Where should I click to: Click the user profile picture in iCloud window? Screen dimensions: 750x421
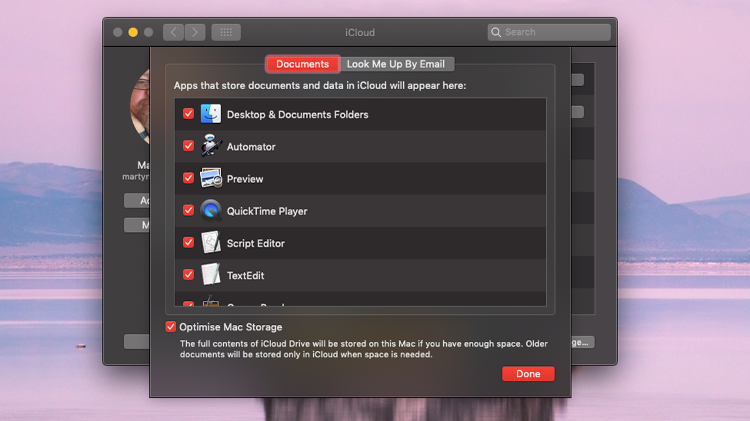coord(140,106)
